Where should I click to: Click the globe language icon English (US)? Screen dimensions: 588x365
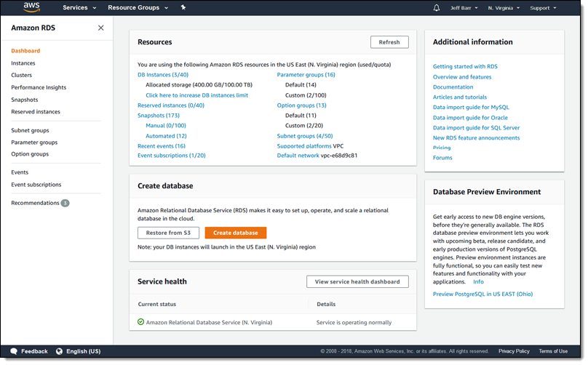point(58,351)
